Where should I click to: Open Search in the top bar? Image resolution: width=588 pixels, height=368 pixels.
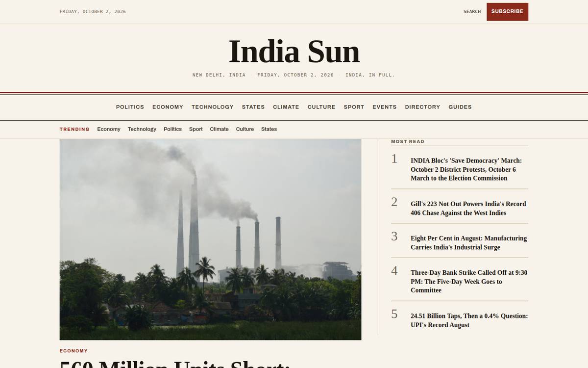[472, 12]
